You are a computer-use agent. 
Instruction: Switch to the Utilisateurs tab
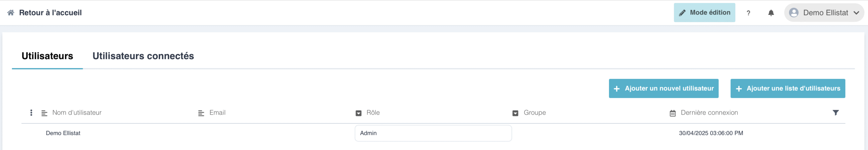pos(47,56)
